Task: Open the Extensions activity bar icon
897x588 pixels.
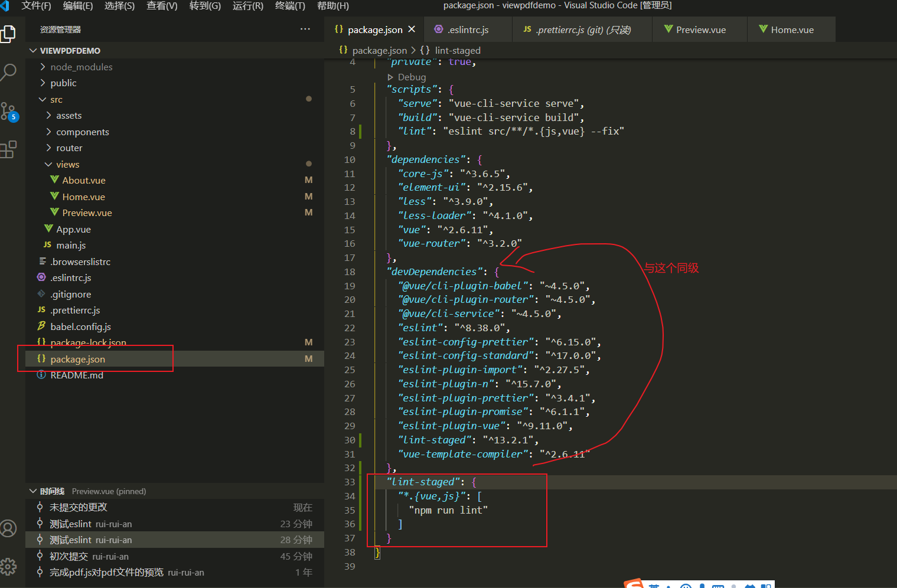Action: pos(8,149)
